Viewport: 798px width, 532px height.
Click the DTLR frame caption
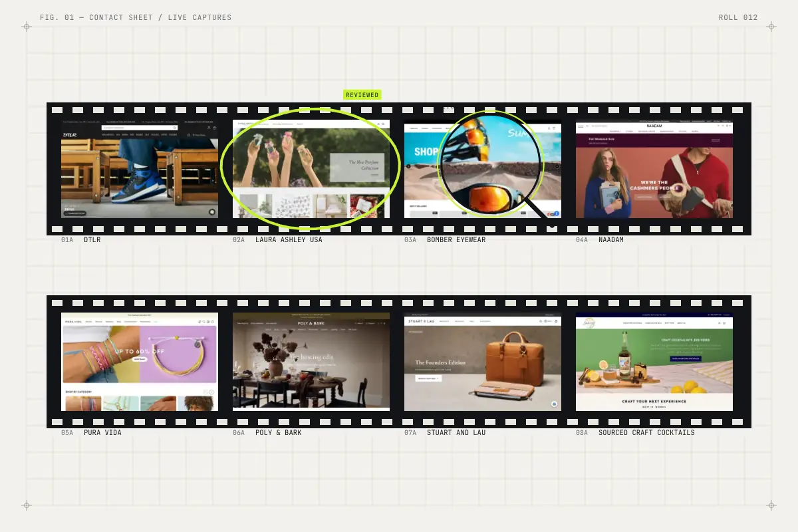[x=92, y=240]
